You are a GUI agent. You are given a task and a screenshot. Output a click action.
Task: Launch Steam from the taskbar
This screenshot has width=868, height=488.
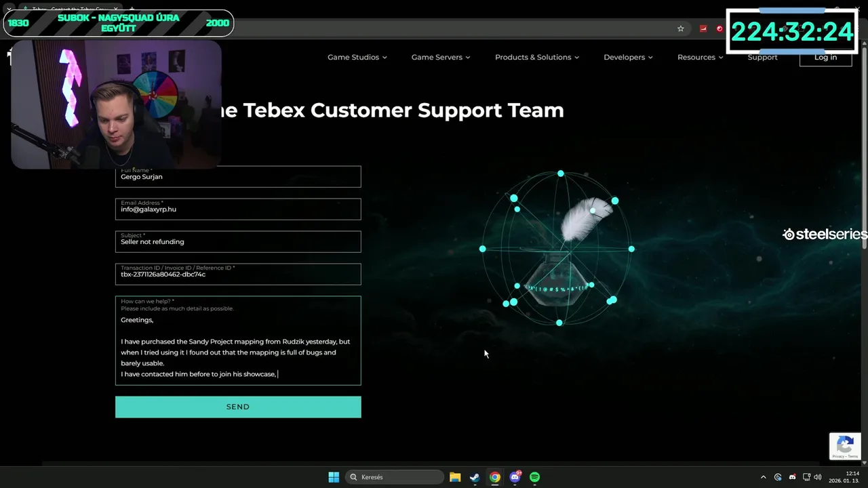475,477
